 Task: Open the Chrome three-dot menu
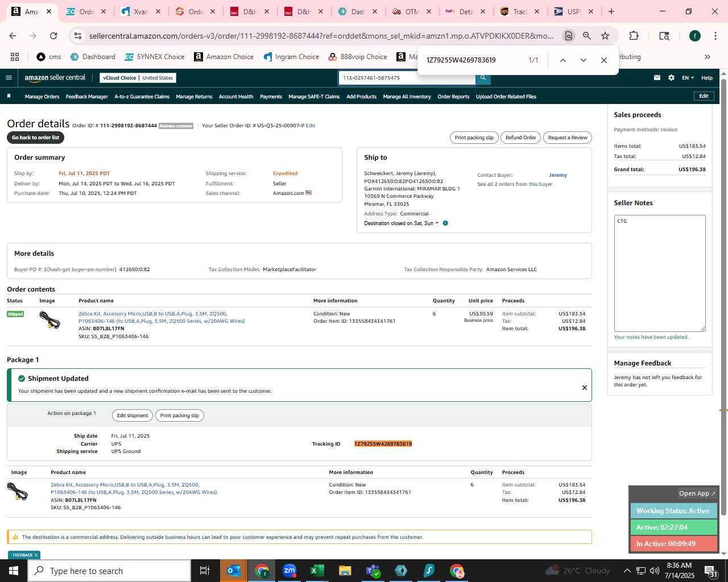pyautogui.click(x=715, y=36)
